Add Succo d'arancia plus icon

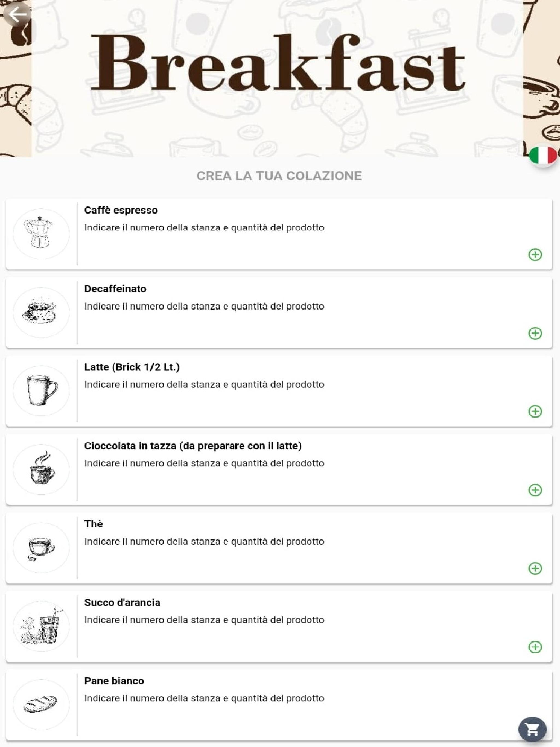click(x=535, y=647)
